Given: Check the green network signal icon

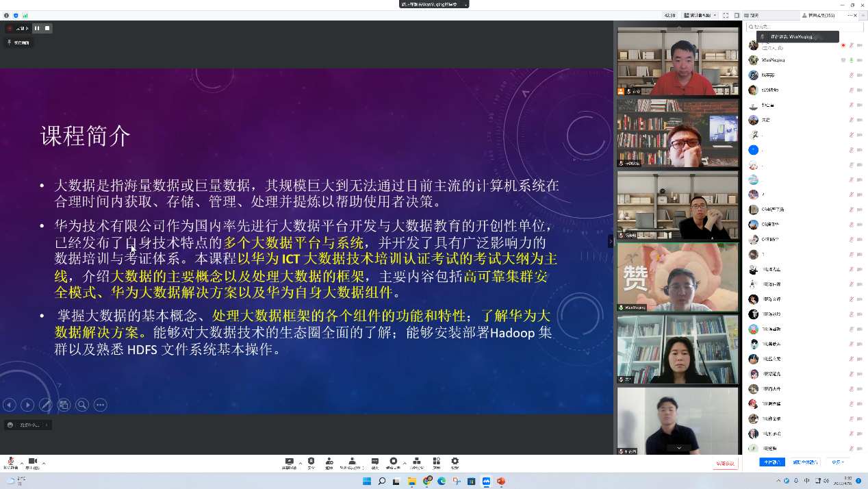Looking at the screenshot, I should pos(25,15).
